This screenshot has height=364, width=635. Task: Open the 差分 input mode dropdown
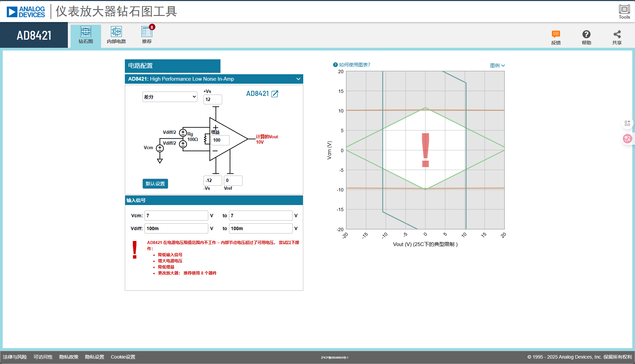point(170,97)
